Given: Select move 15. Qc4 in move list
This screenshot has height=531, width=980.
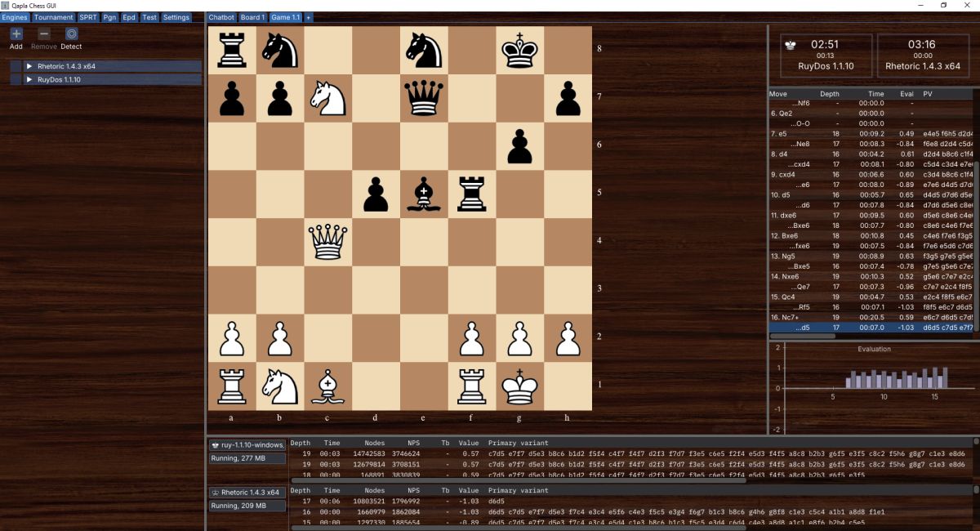Looking at the screenshot, I should 871,297.
